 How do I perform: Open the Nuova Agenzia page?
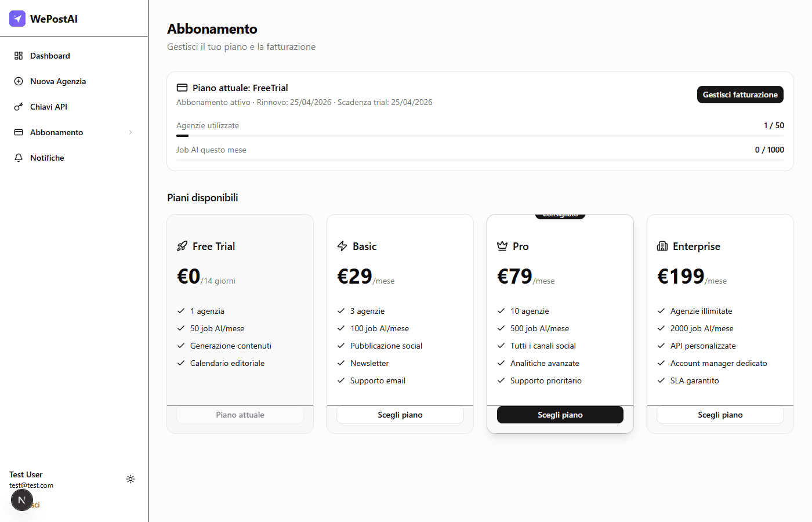[58, 81]
